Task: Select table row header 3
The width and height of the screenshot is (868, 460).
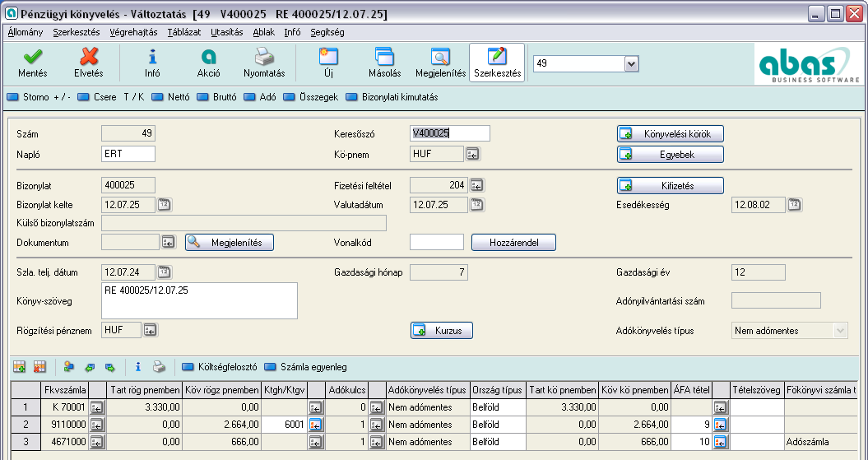Action: 26,442
